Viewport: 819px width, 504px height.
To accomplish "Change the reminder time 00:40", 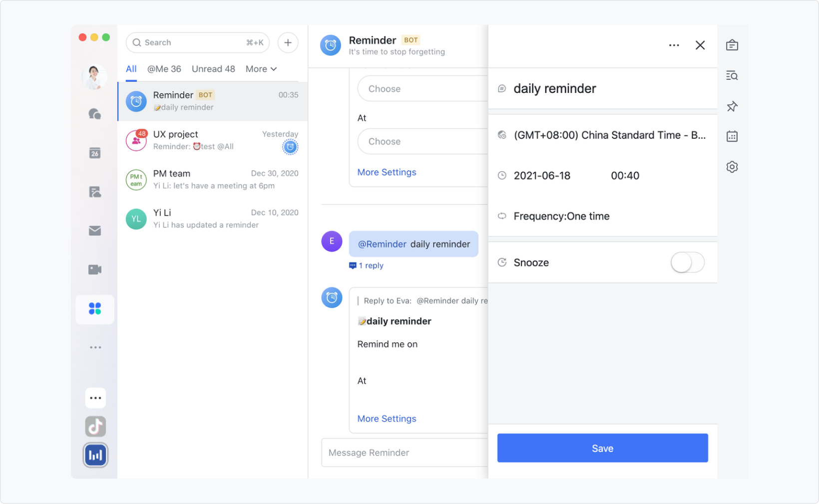I will point(625,176).
